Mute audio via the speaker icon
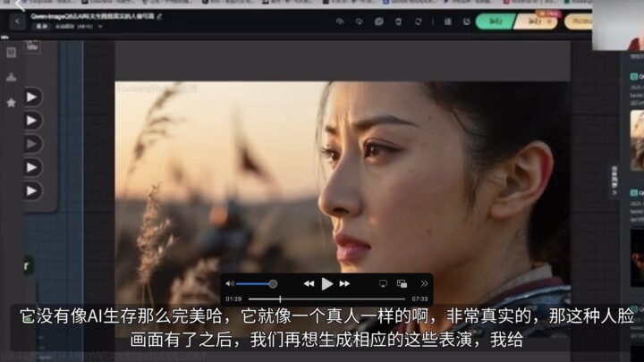The height and width of the screenshot is (362, 644). [230, 283]
